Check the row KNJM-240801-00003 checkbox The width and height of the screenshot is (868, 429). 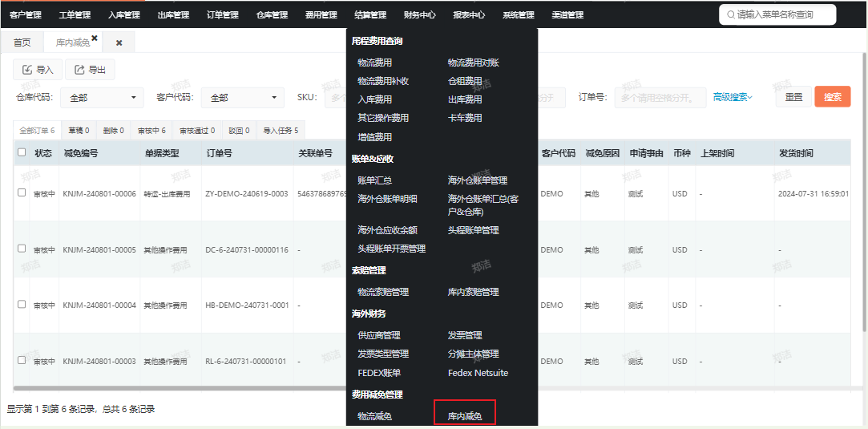coord(22,360)
